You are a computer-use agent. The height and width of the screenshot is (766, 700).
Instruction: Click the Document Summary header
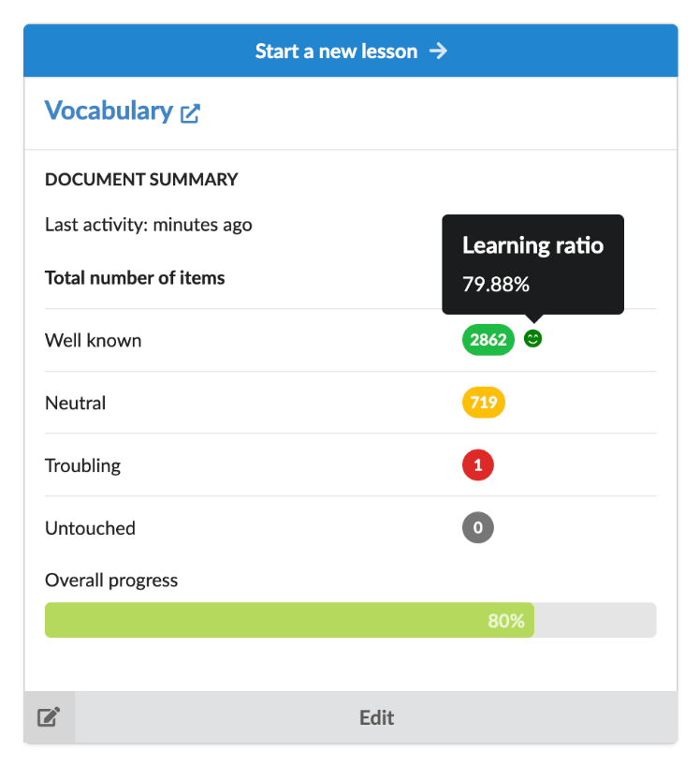(141, 179)
